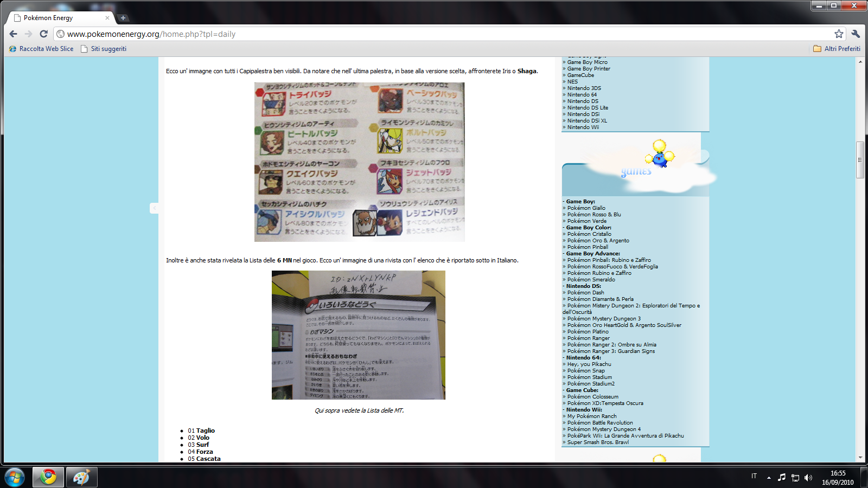The width and height of the screenshot is (868, 488).
Task: Open the volume speaker tray icon
Action: [x=808, y=478]
